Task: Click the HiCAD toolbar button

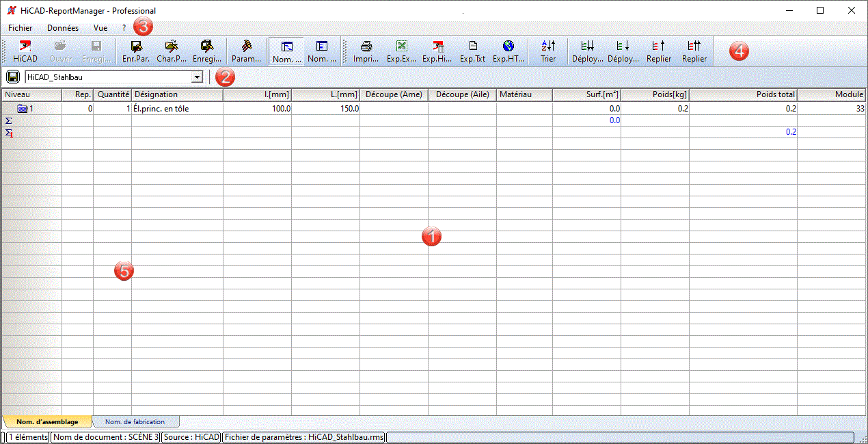Action: [x=25, y=51]
